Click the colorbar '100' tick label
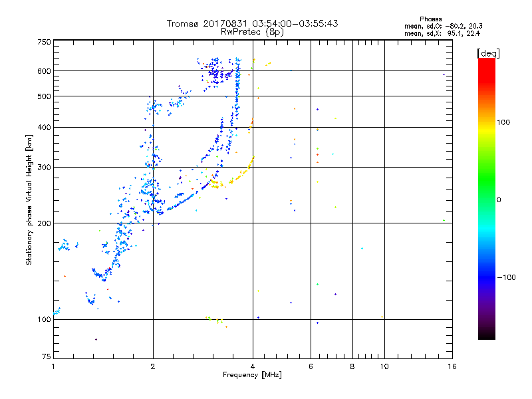532x399 pixels. 503,122
